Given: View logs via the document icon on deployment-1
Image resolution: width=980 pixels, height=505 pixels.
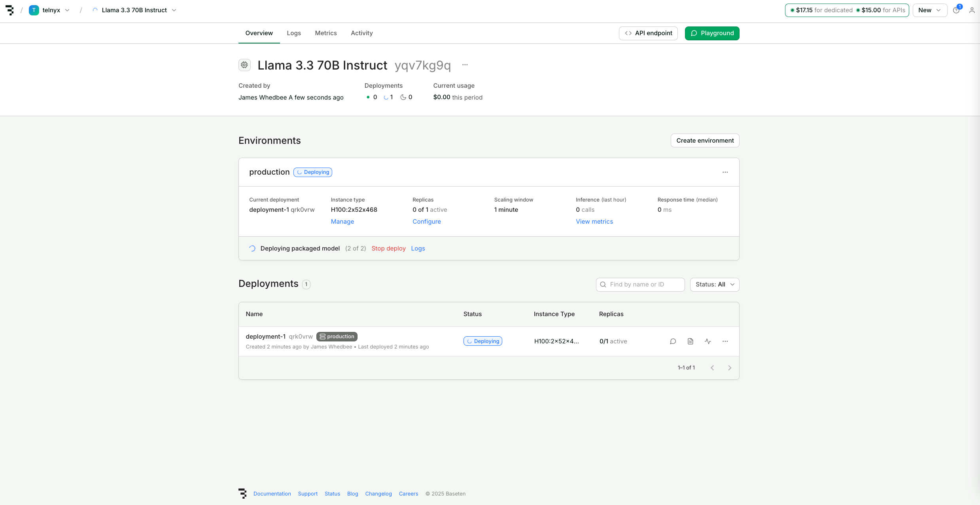Looking at the screenshot, I should (691, 341).
